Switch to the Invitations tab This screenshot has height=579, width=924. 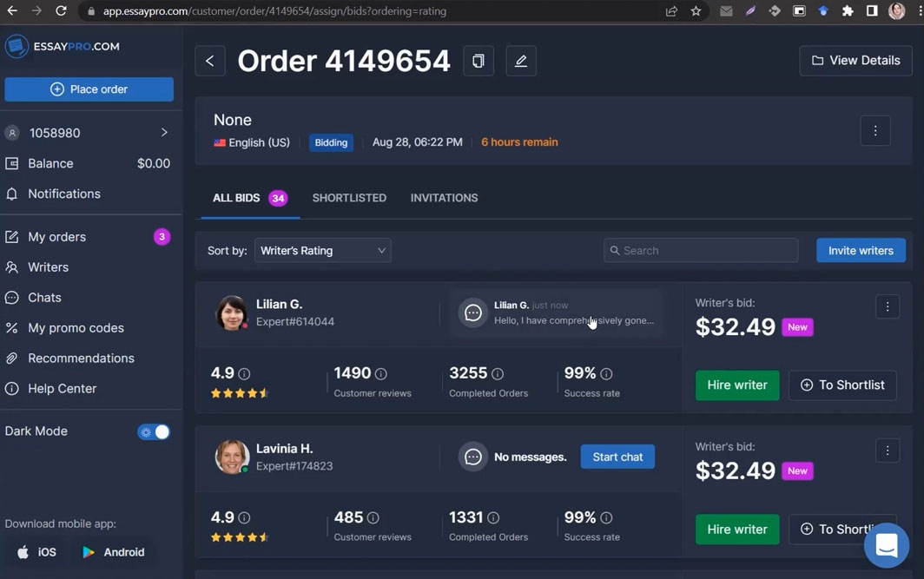point(444,198)
